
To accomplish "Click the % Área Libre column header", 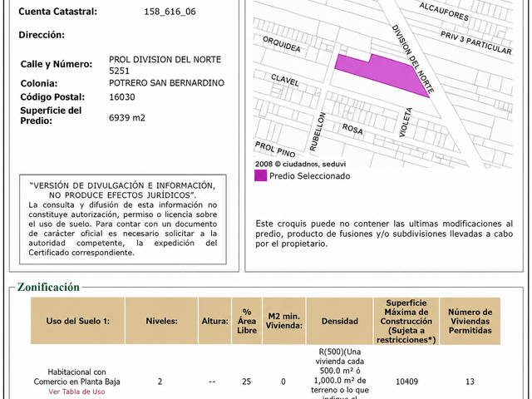I will pyautogui.click(x=247, y=321).
